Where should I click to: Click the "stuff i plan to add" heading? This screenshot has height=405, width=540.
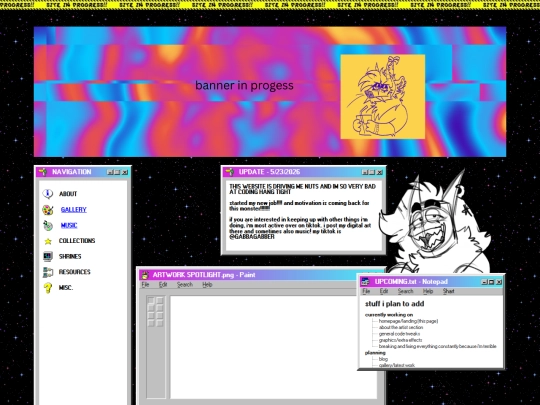395,304
